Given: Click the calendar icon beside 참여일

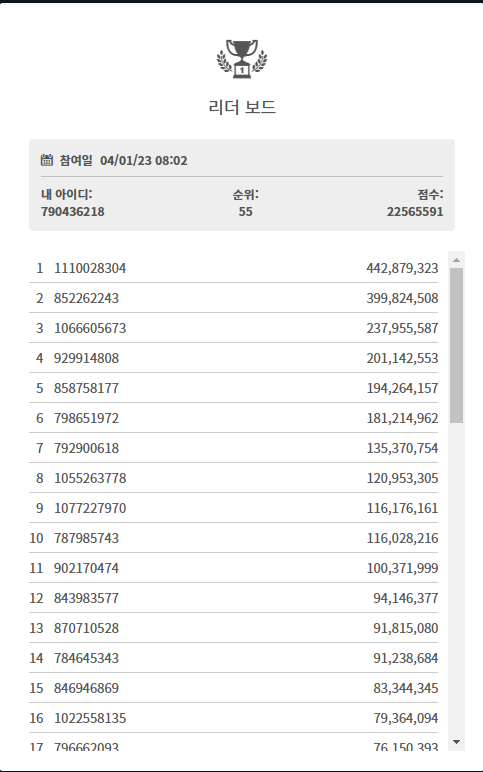Looking at the screenshot, I should tap(47, 160).
